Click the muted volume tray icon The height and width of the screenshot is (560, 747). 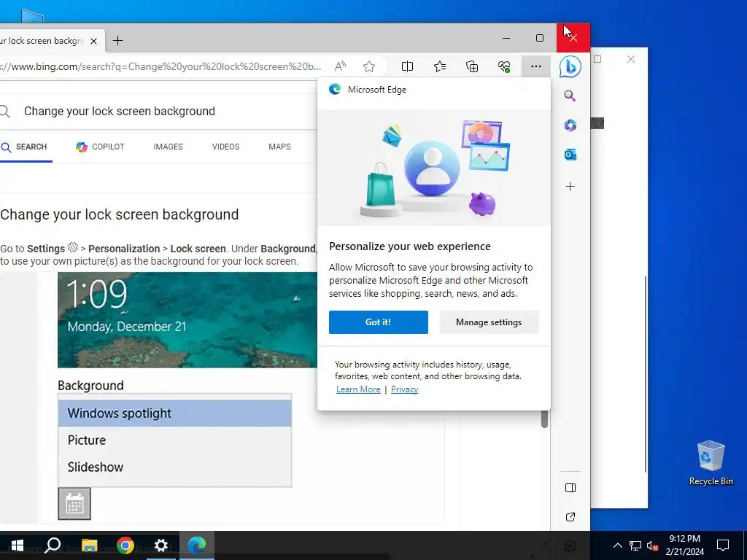652,545
